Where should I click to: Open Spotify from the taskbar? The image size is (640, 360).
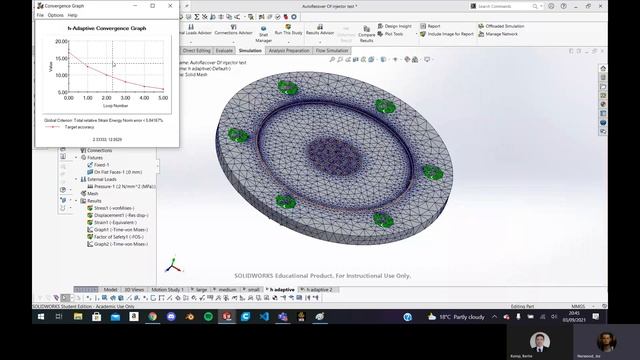208,317
